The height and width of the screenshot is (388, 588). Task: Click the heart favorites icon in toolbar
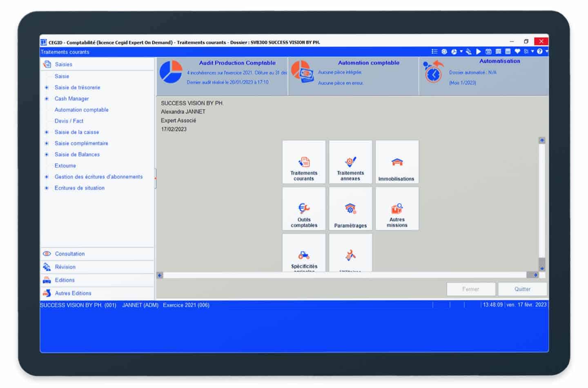pyautogui.click(x=517, y=51)
